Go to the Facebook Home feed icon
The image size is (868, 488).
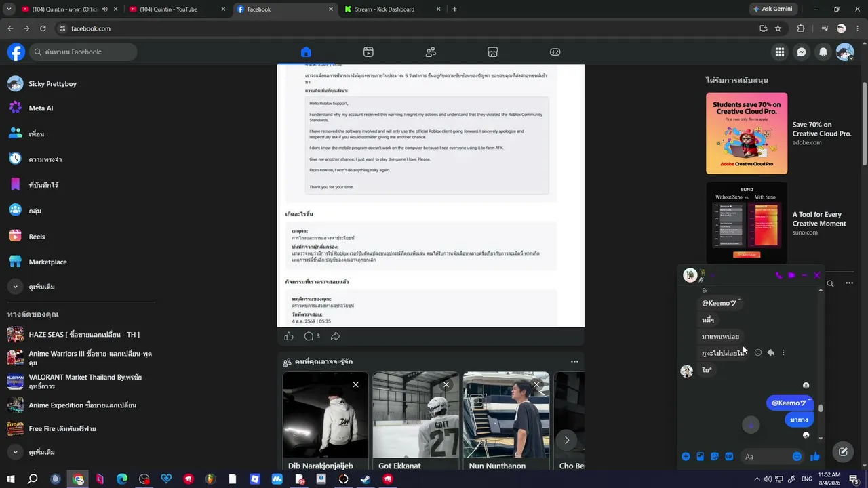[306, 52]
